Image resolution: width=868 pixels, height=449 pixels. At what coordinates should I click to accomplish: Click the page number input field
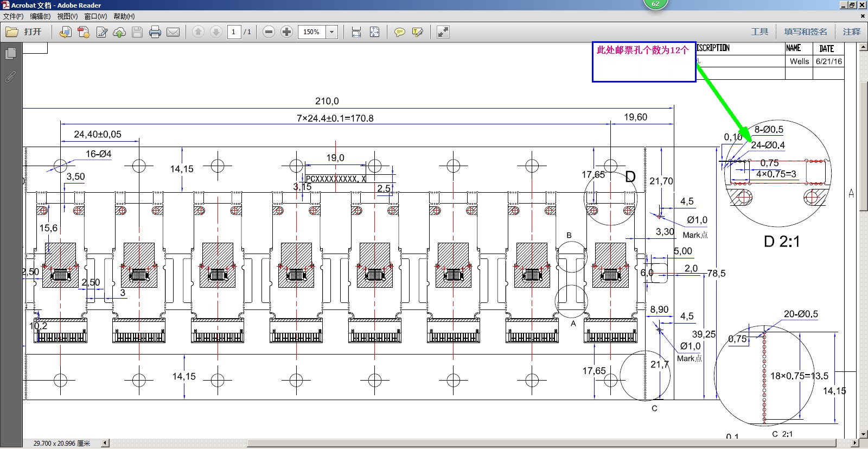tap(234, 32)
